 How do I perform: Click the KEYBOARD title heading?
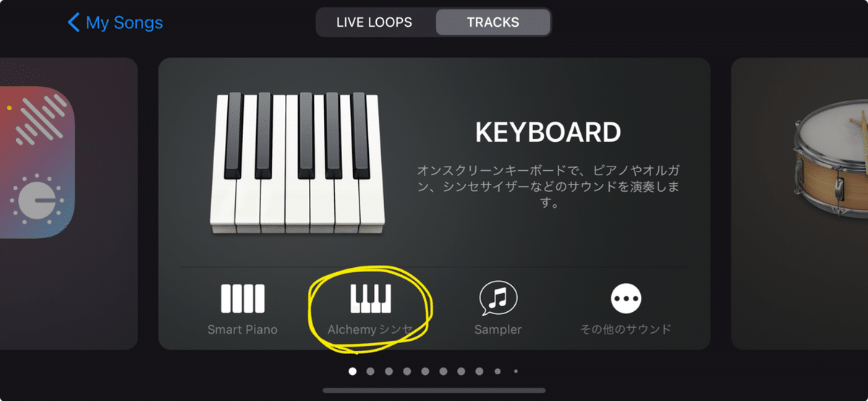548,132
